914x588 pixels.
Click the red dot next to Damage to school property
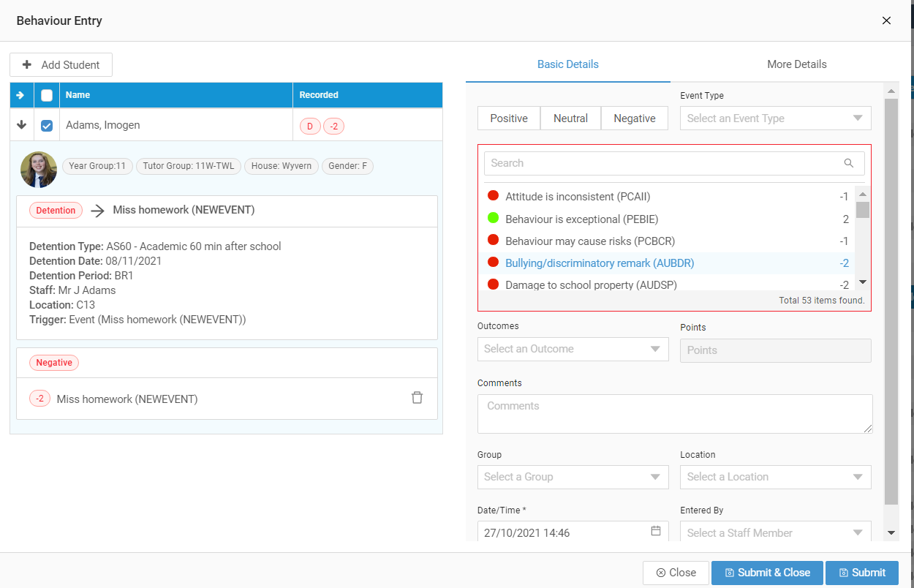point(493,284)
